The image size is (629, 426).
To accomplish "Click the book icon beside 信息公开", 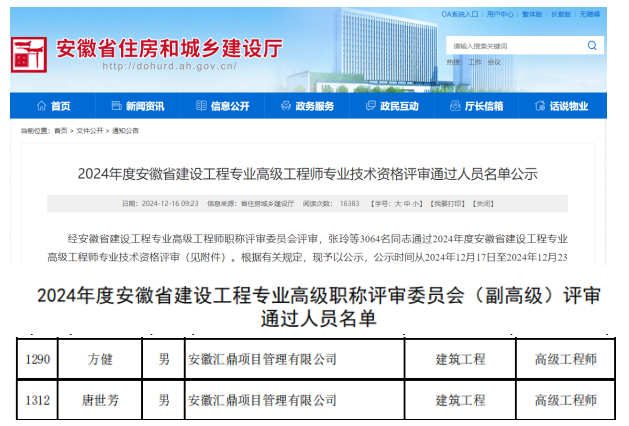I will tap(200, 106).
